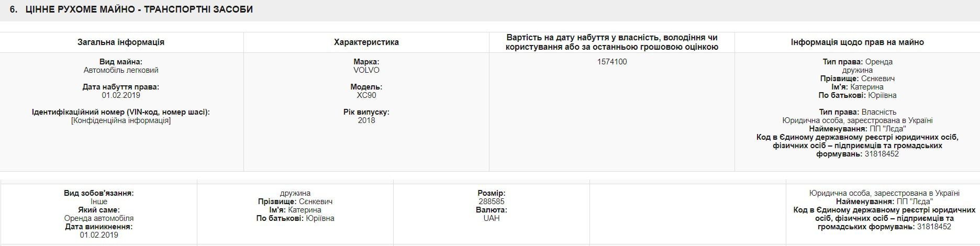The width and height of the screenshot is (980, 246).
Task: Click the 'Інформація щодо прав на майно' header
Action: 857,42
